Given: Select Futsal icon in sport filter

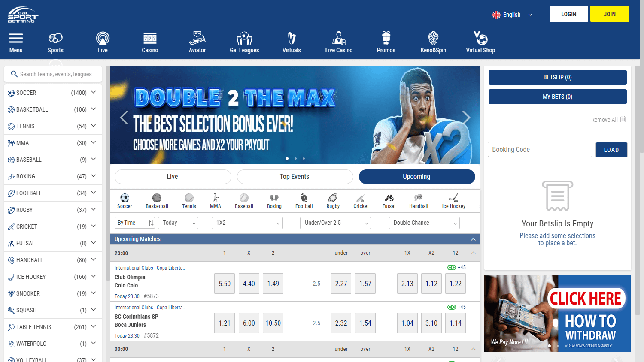Looking at the screenshot, I should tap(389, 198).
